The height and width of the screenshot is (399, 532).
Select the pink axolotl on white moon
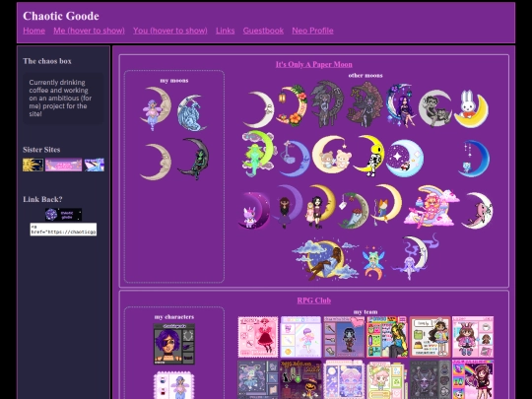pos(477,211)
